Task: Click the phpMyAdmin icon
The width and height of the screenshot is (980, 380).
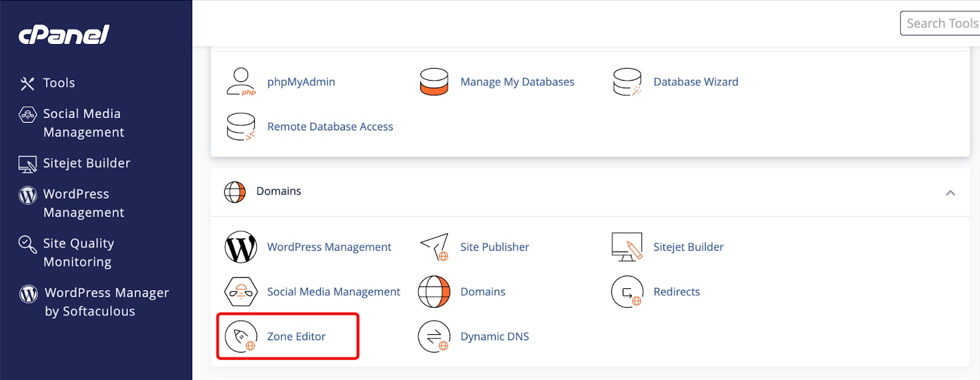Action: point(241,82)
